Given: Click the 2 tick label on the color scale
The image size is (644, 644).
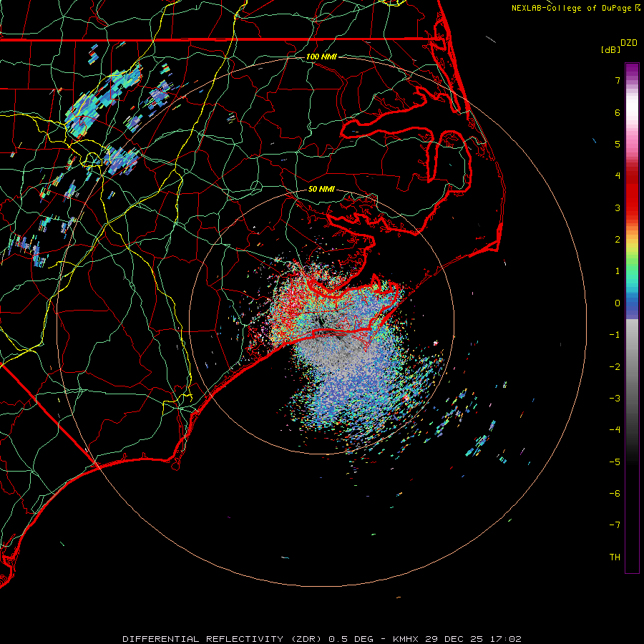Looking at the screenshot, I should [x=618, y=240].
